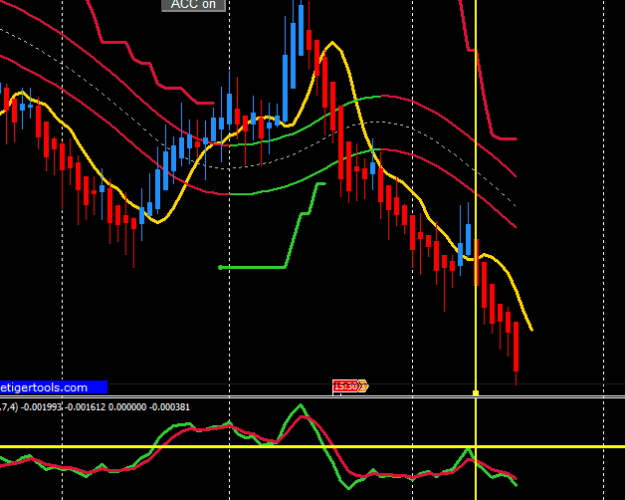625x500 pixels.
Task: Click the indicator value 0.000000
Action: point(127,407)
